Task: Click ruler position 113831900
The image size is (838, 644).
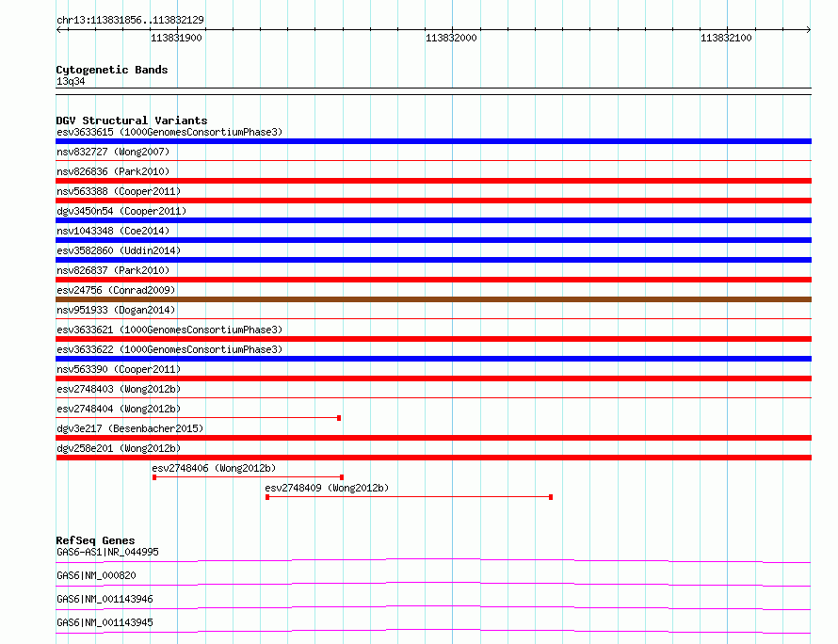Action: pos(176,38)
